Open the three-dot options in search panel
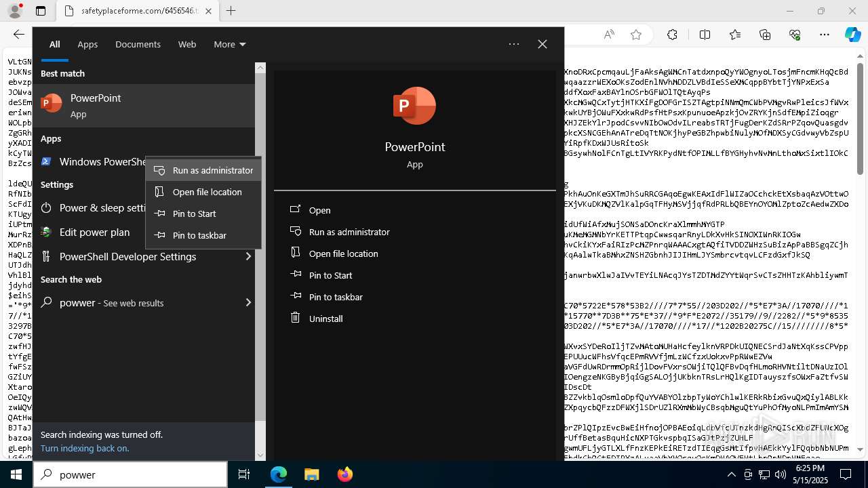 (514, 44)
